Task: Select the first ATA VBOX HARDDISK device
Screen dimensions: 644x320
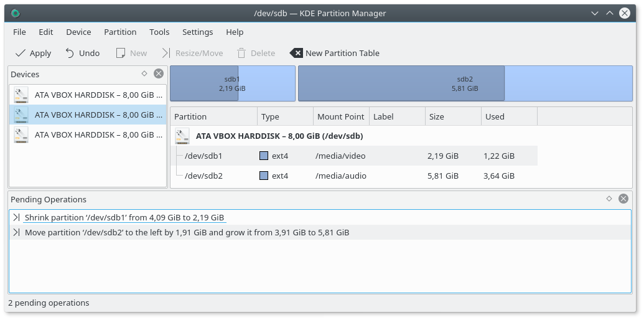Action: 88,95
